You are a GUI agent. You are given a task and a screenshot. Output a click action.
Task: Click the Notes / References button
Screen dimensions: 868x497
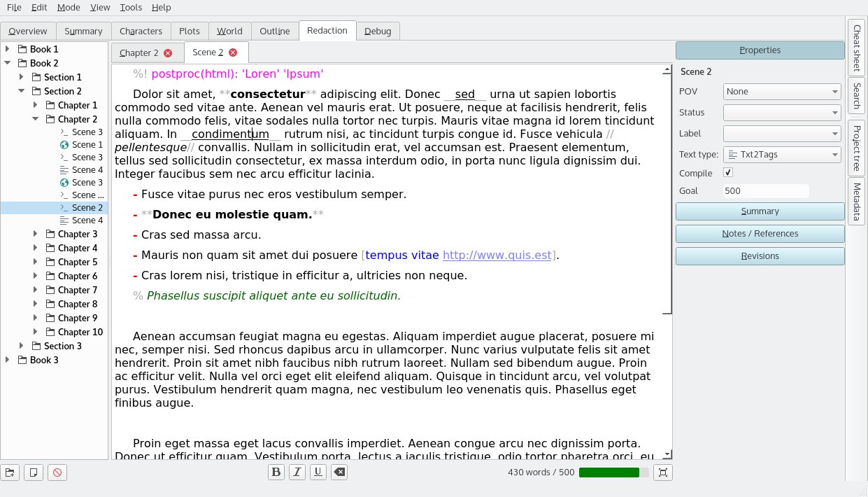click(x=760, y=234)
